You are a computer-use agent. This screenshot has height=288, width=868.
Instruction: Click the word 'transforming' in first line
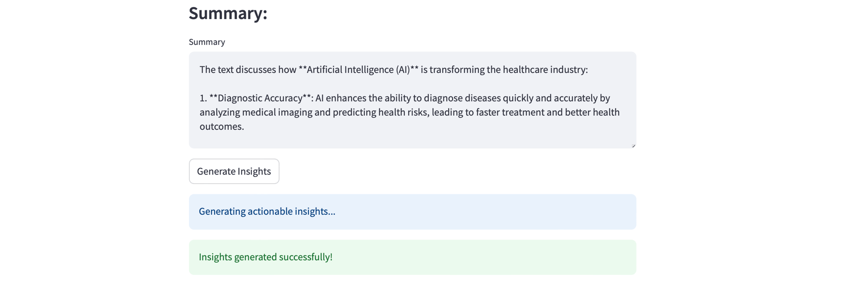(x=457, y=70)
